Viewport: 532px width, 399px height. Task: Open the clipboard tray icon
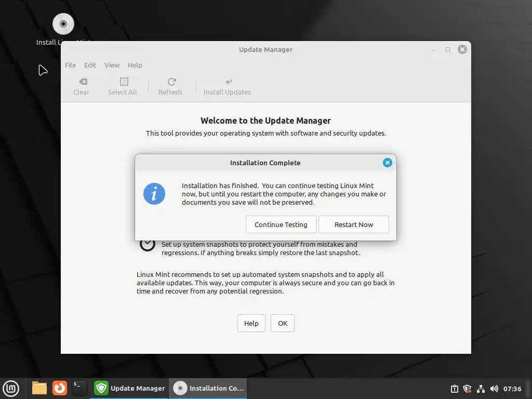pos(454,389)
